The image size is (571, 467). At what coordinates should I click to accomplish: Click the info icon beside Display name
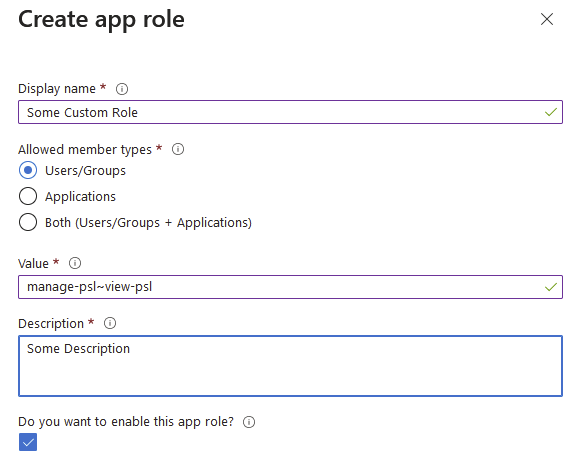pos(122,89)
